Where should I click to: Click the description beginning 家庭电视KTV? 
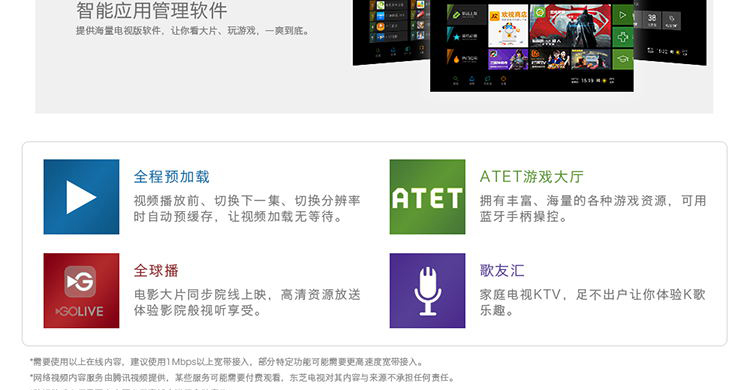coord(593,302)
